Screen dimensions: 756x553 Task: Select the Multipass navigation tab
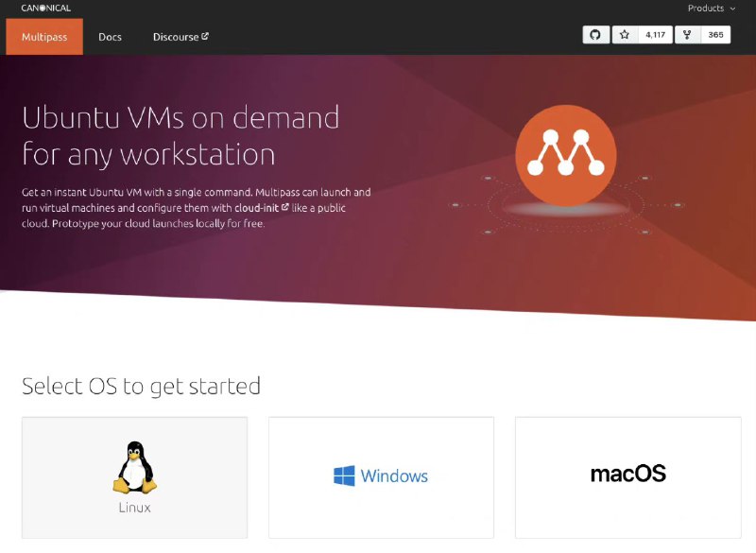[x=43, y=37]
